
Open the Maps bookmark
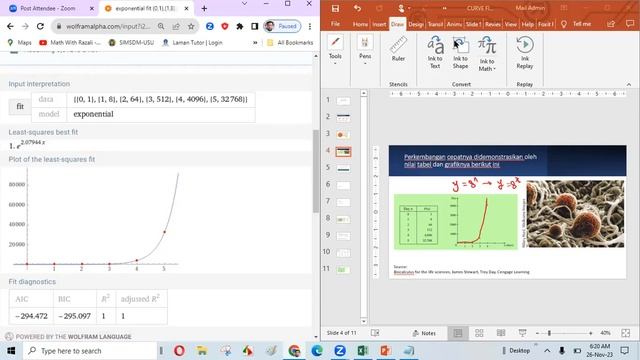coord(20,42)
